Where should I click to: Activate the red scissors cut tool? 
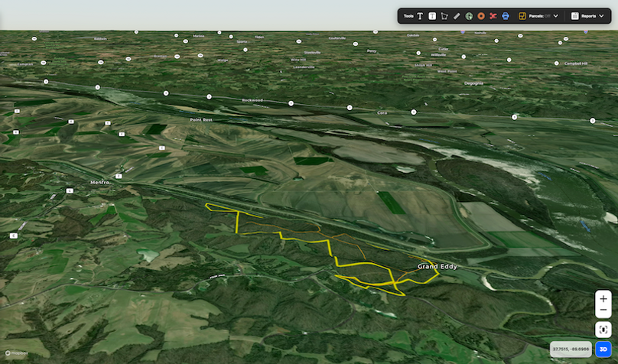pos(493,15)
